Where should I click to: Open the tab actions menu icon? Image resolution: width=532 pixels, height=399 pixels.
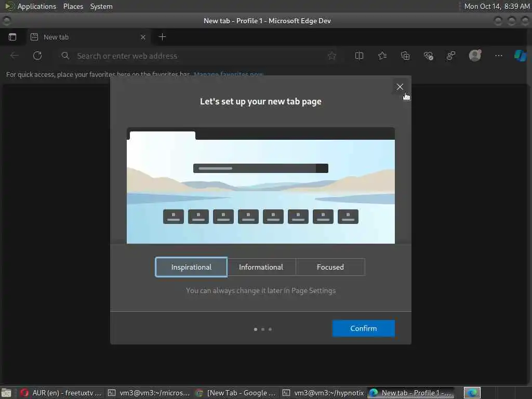coord(12,37)
